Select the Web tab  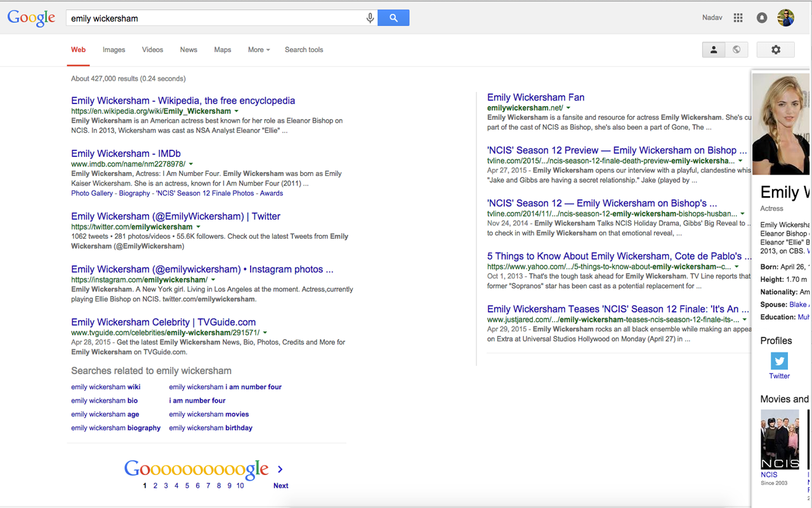[x=78, y=50]
